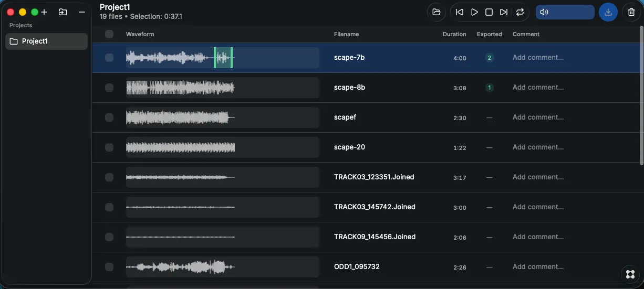Click the scape-7b waveform

click(x=223, y=58)
